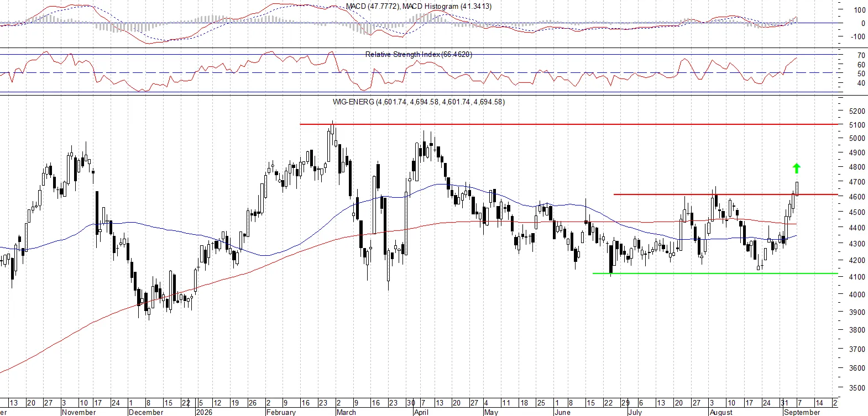Click the 3800 price axis label
The height and width of the screenshot is (416, 868).
pos(857,330)
